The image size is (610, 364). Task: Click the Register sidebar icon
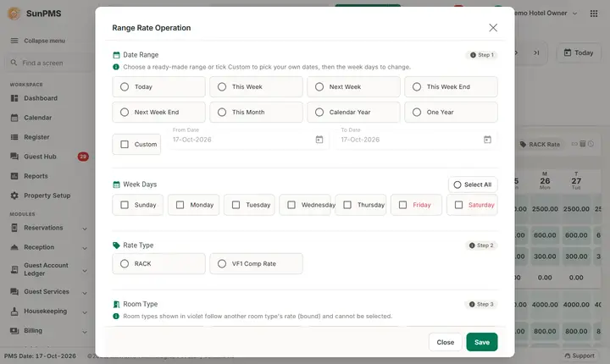pyautogui.click(x=14, y=137)
